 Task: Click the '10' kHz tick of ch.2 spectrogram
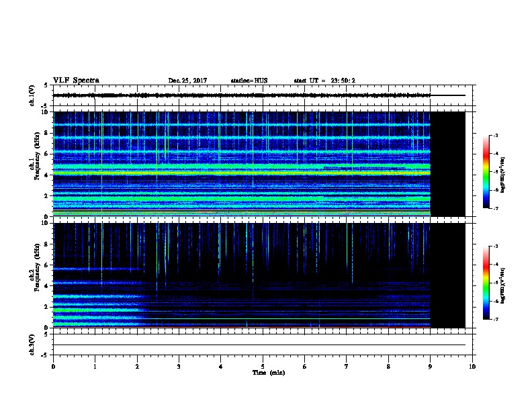coord(46,223)
